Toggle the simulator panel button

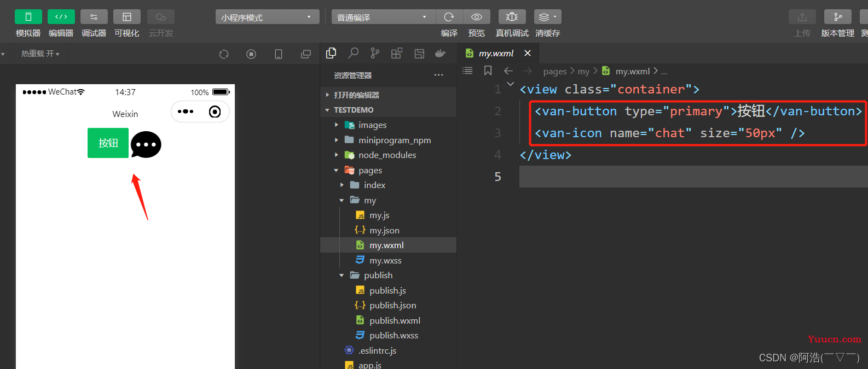pos(28,17)
